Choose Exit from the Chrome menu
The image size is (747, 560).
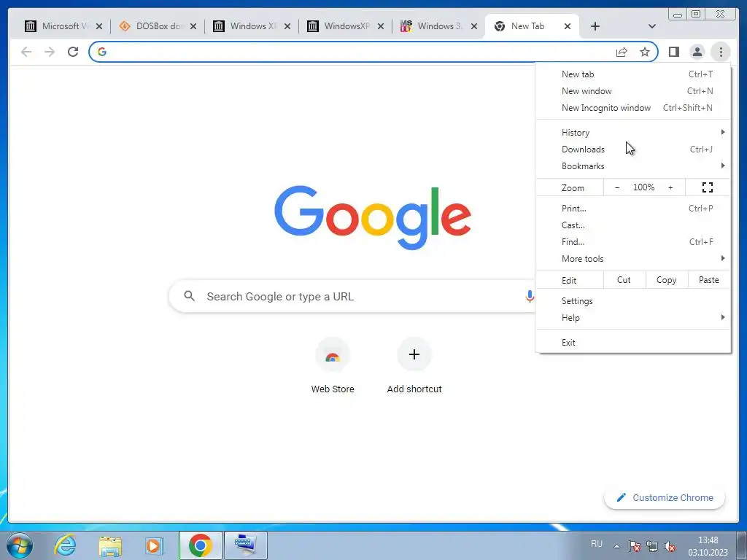click(x=633, y=343)
